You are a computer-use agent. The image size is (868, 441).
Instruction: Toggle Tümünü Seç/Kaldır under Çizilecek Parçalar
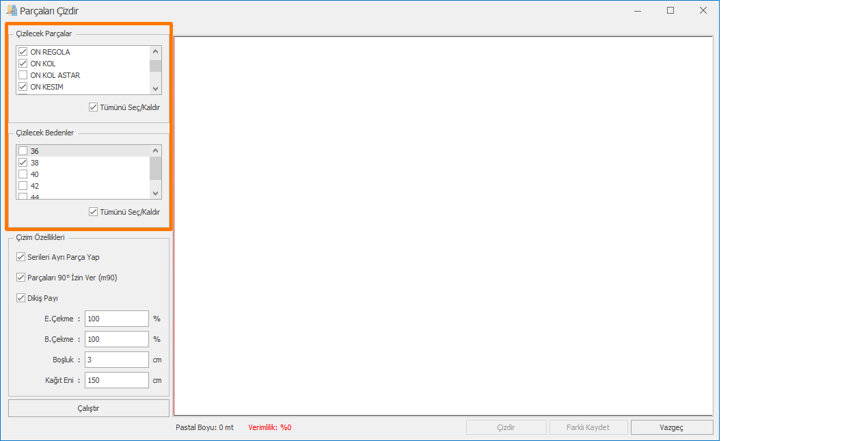(x=93, y=107)
